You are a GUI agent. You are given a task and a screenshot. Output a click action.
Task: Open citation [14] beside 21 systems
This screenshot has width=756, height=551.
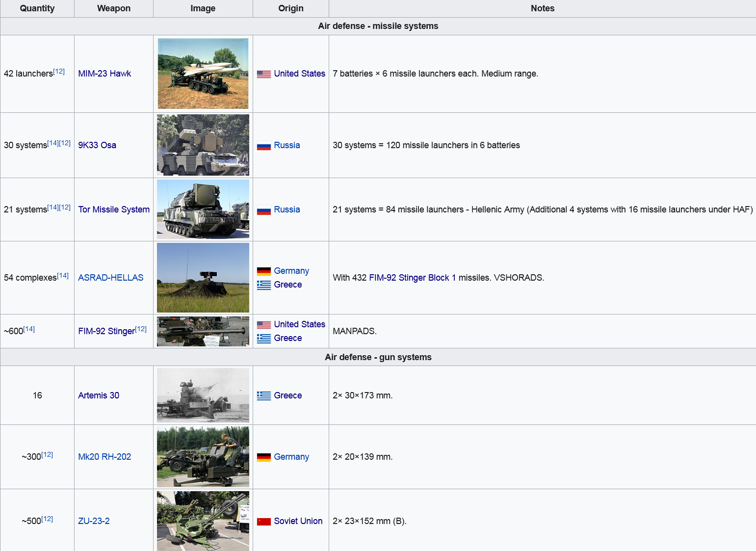pyautogui.click(x=53, y=207)
